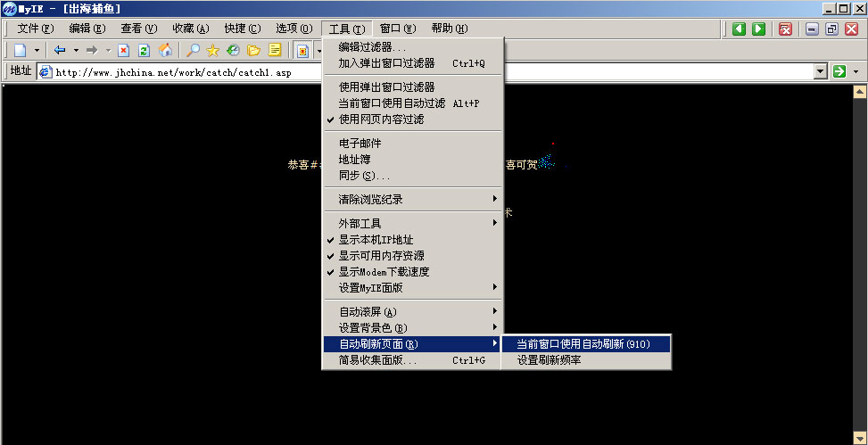Viewport: 868px width, 445px height.
Task: Click highlighted 自动刷新页面(R) entry
Action: coord(412,344)
